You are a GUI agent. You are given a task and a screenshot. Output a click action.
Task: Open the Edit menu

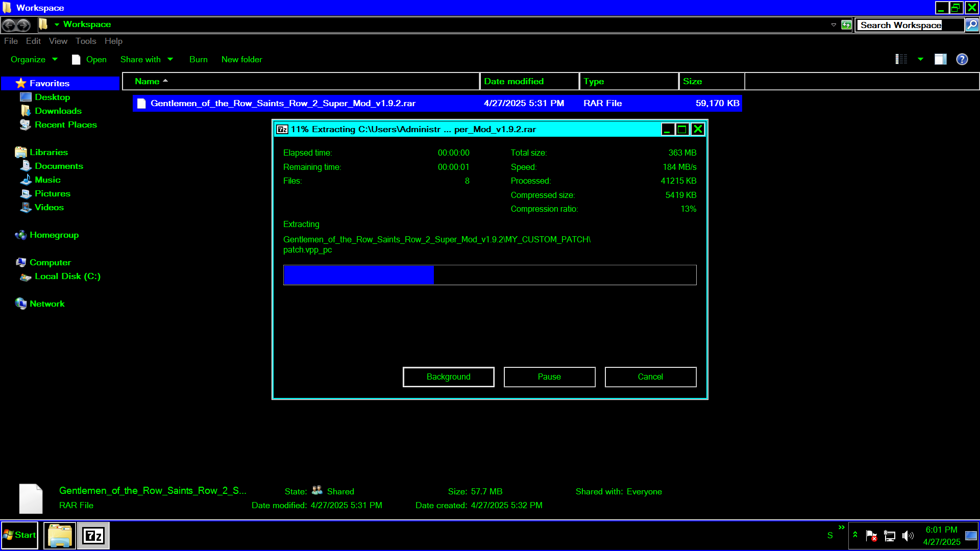point(33,41)
